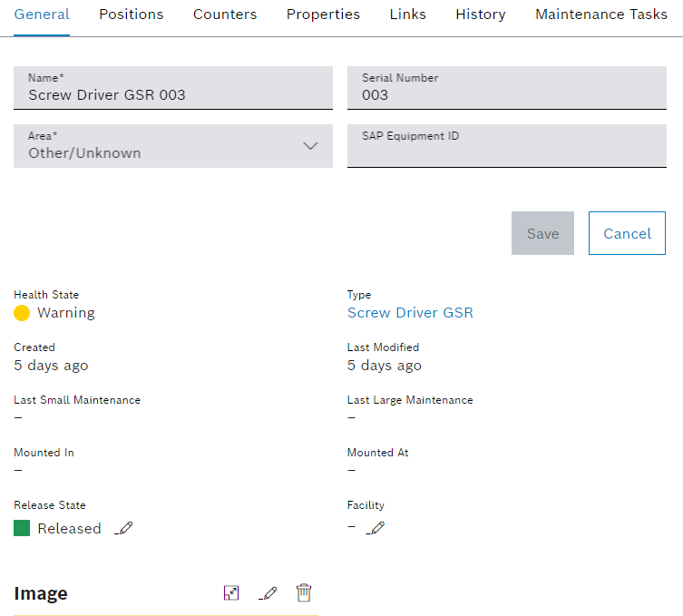This screenshot has width=683, height=616.
Task: Edit the Facility with pencil icon
Action: 376,528
